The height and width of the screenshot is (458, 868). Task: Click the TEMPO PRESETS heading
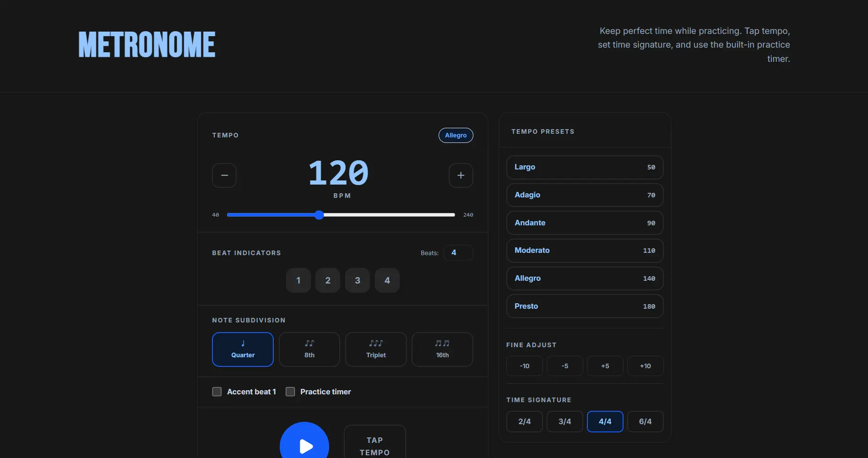(543, 131)
